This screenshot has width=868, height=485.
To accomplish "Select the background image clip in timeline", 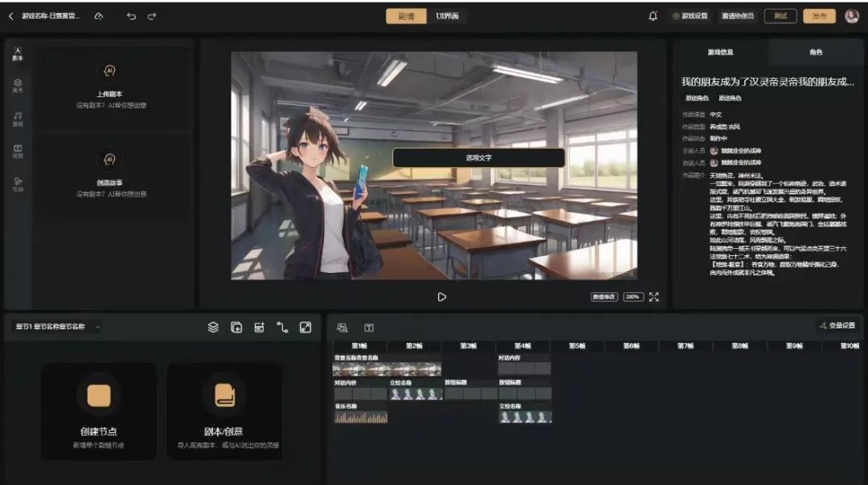I will coord(387,369).
